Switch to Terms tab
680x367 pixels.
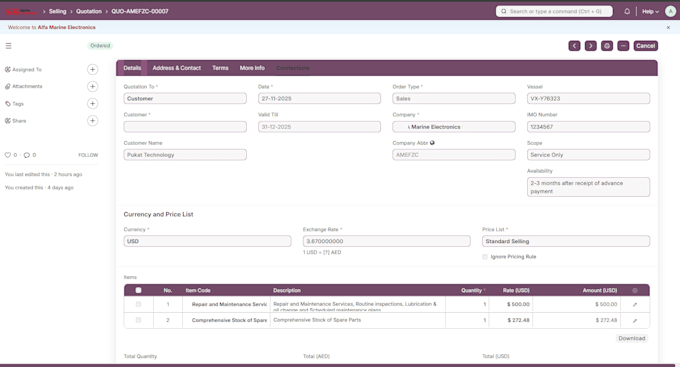(220, 68)
